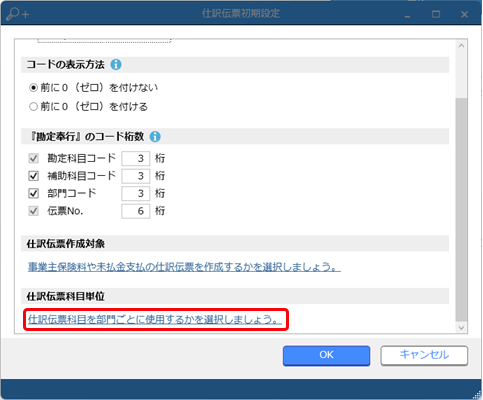The image size is (483, 400).
Task: Confirm settings with the OK button
Action: pyautogui.click(x=326, y=355)
